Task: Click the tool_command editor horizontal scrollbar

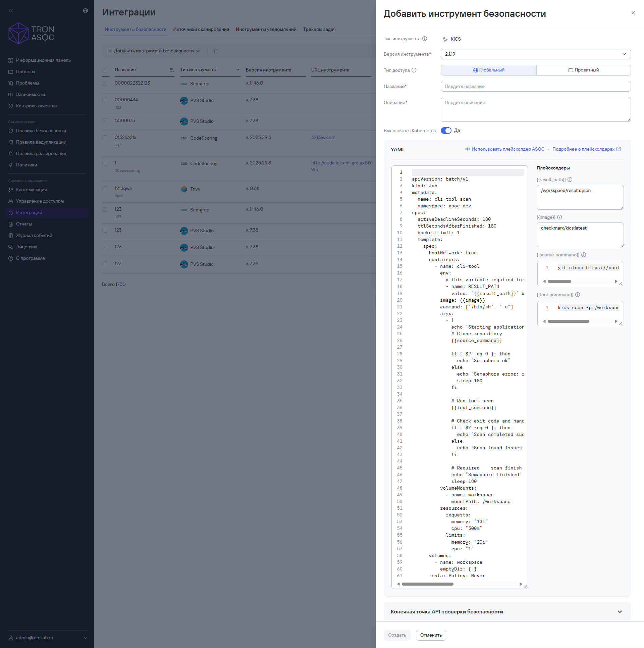Action: [568, 321]
